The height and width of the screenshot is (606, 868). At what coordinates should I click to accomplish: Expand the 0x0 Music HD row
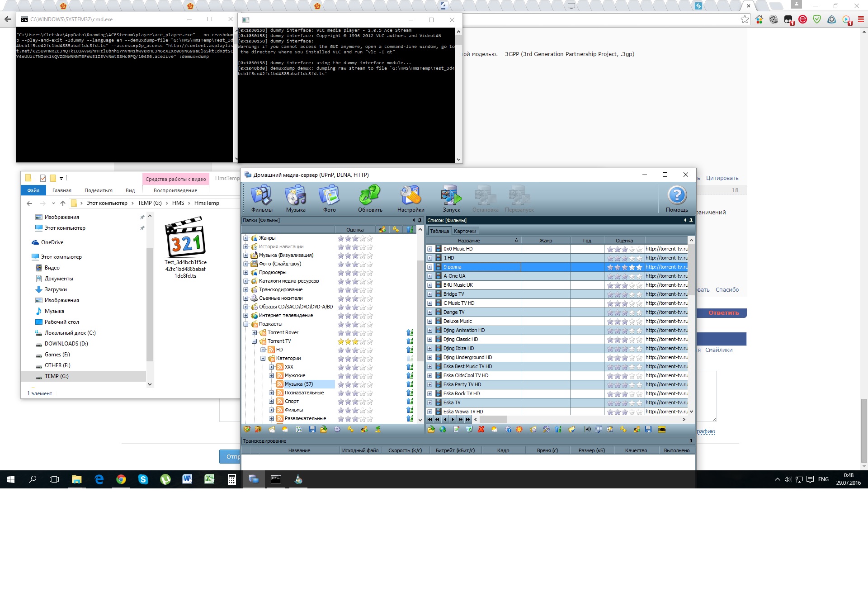(x=430, y=249)
